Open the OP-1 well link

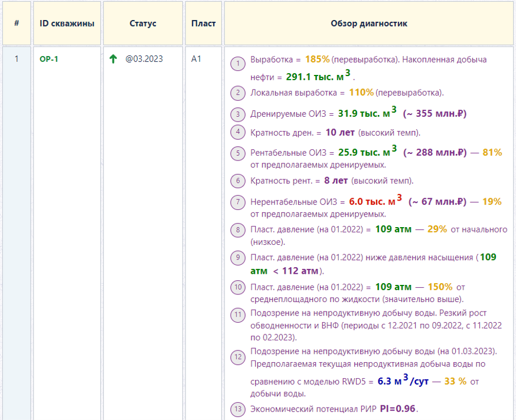coord(48,59)
